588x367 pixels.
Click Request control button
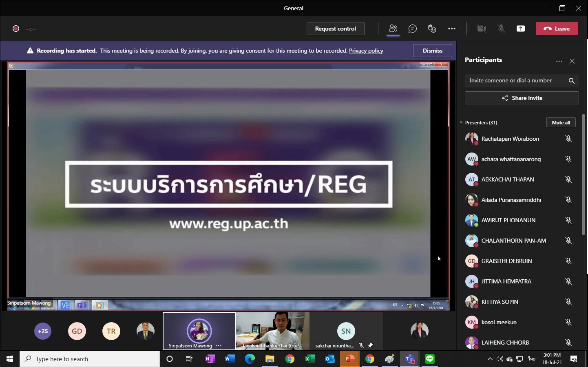[x=336, y=29]
